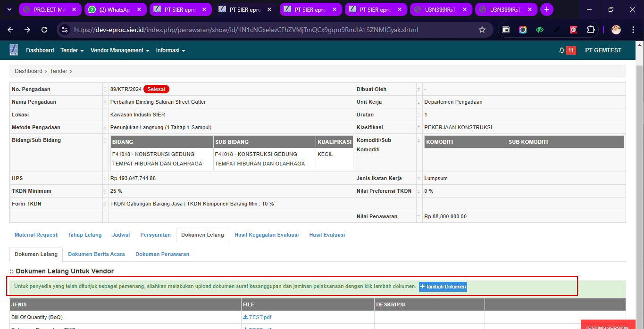The height and width of the screenshot is (329, 644).
Task: Open the Hasil Evaluasi tab
Action: [x=327, y=235]
